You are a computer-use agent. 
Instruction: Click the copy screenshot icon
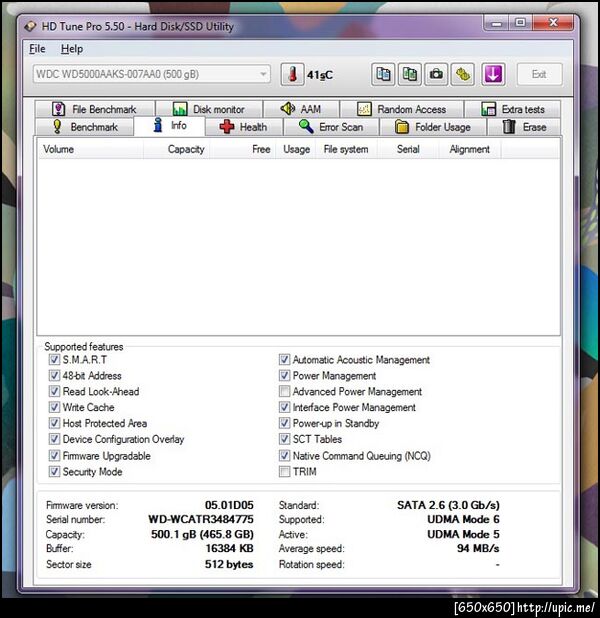(409, 74)
